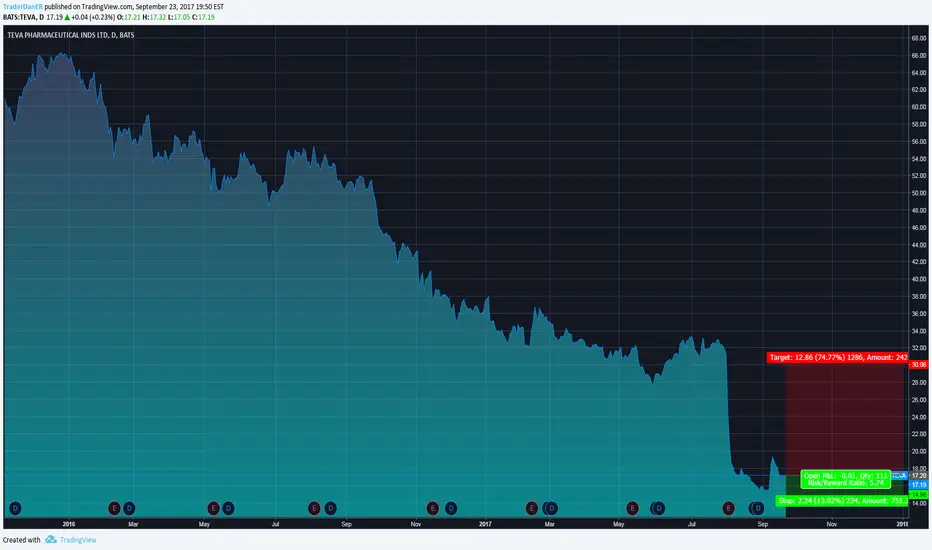Click the 24.00 price scale label
The image size is (932, 550).
(918, 417)
